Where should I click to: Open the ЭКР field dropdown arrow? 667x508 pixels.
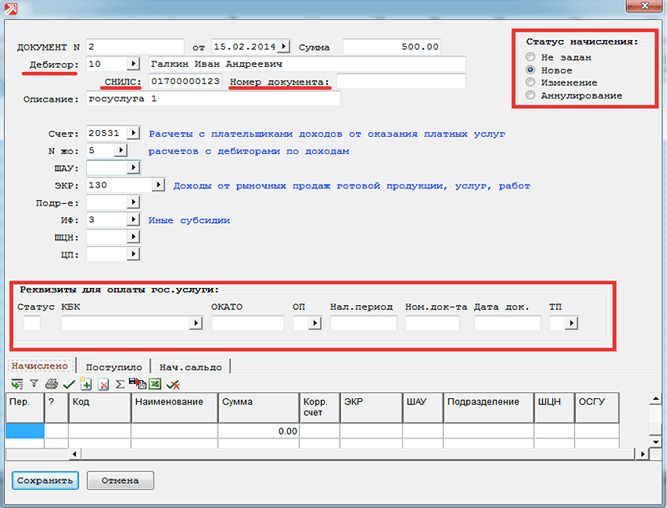pyautogui.click(x=157, y=185)
